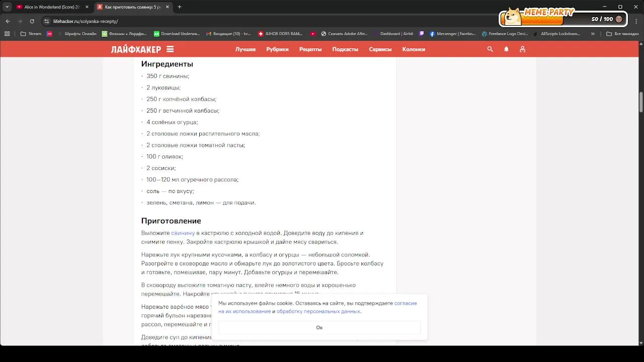Open the Подкасты menu item
Screen dimensions: 644x362
click(345, 49)
